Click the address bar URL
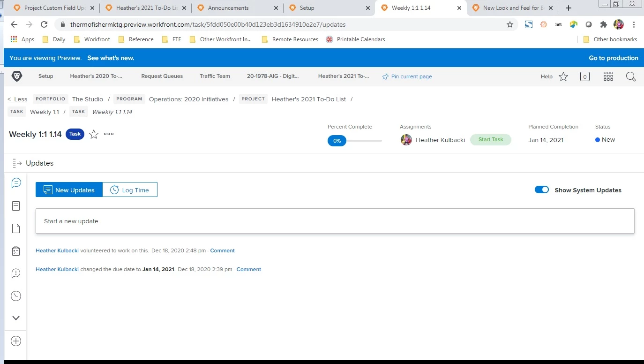644x364 pixels. tap(208, 24)
